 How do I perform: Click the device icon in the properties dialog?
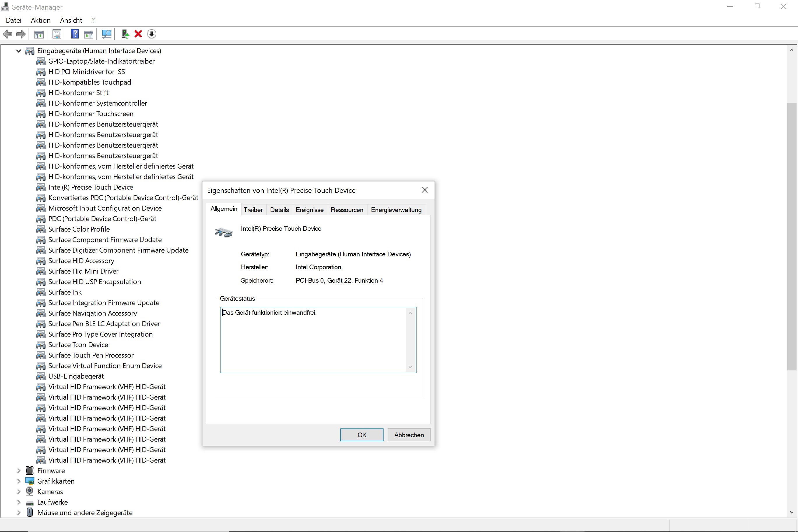coord(224,232)
